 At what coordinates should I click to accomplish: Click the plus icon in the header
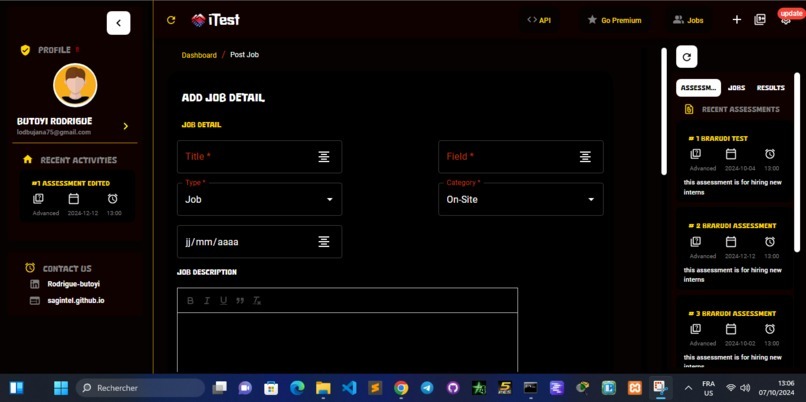tap(737, 20)
